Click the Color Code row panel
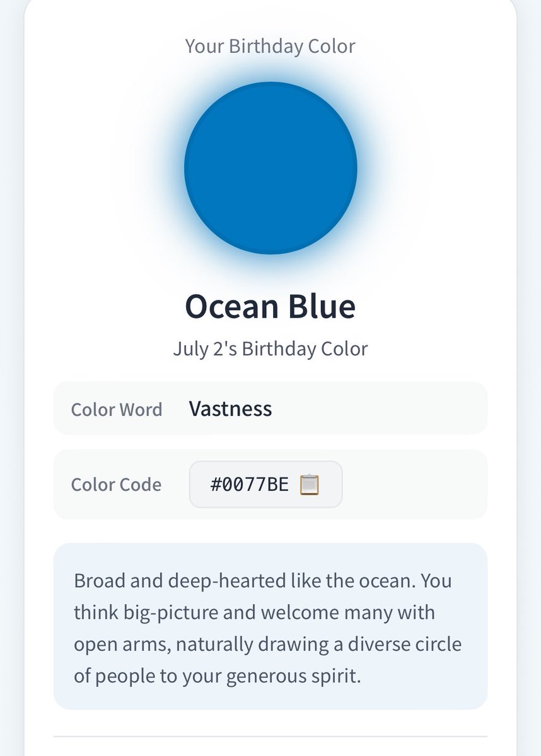The image size is (541, 756). coord(270,484)
